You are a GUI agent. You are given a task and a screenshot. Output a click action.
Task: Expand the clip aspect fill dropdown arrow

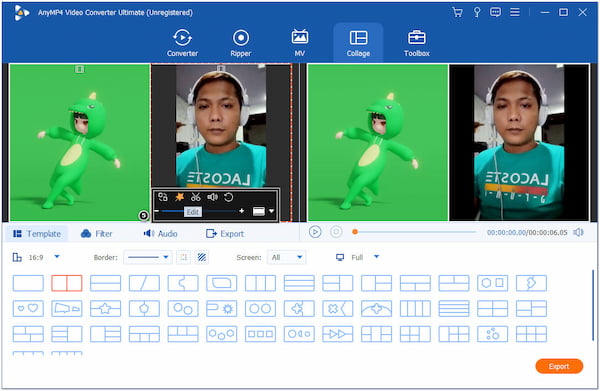(271, 211)
